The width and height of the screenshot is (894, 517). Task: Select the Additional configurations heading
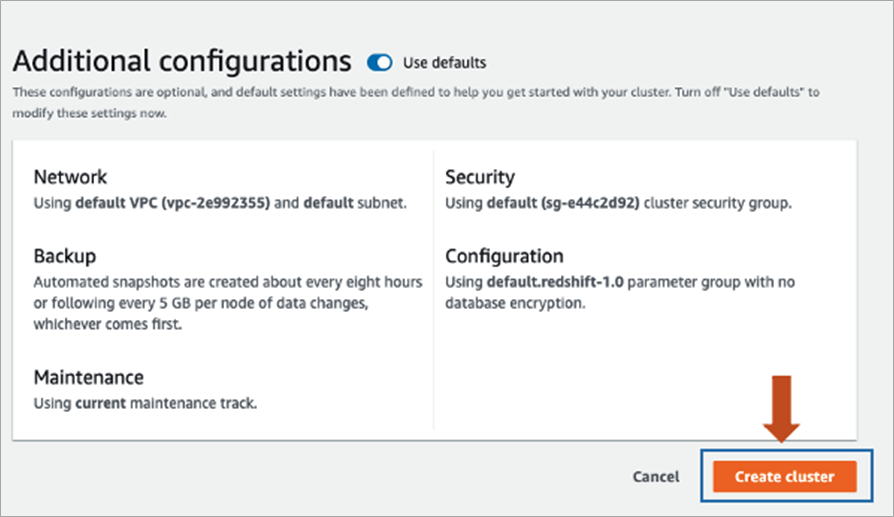[x=182, y=61]
